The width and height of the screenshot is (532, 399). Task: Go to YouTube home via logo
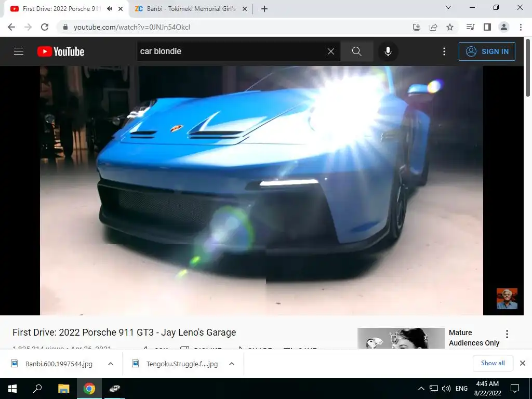click(x=61, y=51)
